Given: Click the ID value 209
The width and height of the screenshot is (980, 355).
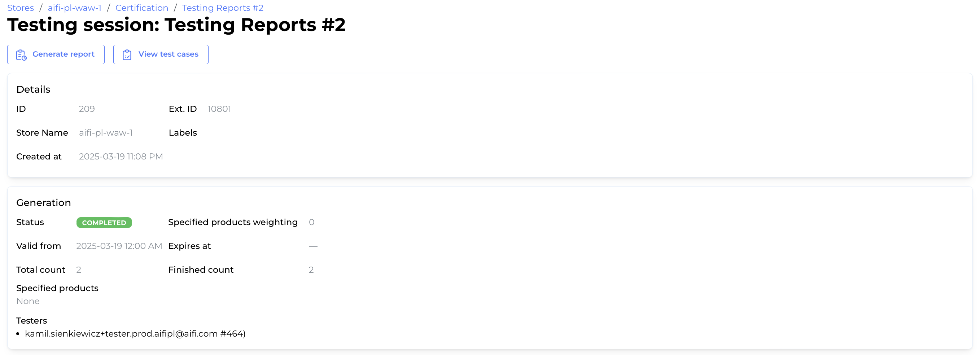Looking at the screenshot, I should click(87, 109).
